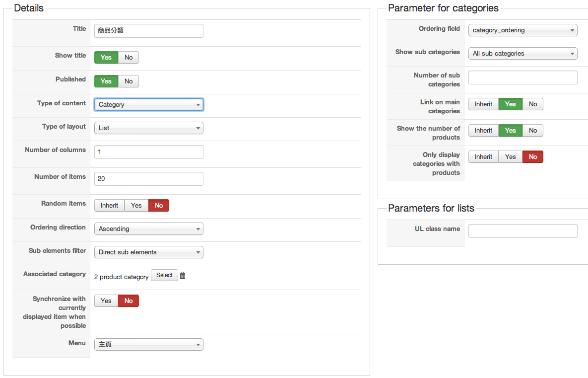Screen dimensions: 588x378
Task: Choose Inherit for Show the number of products
Action: 483,131
